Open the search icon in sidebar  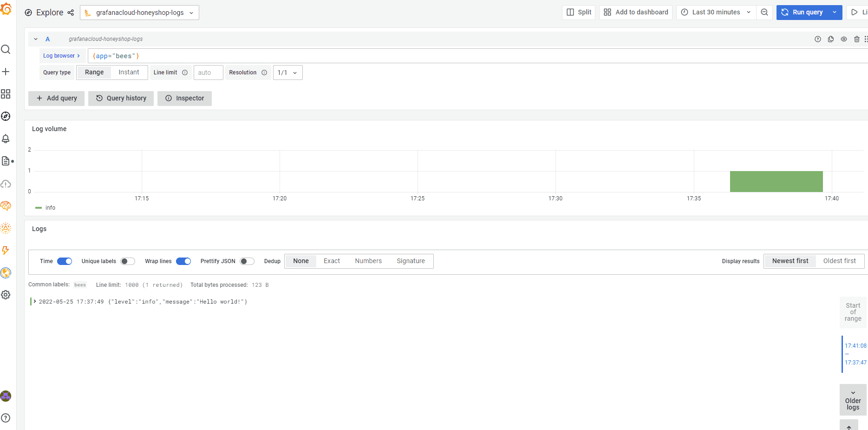point(6,49)
